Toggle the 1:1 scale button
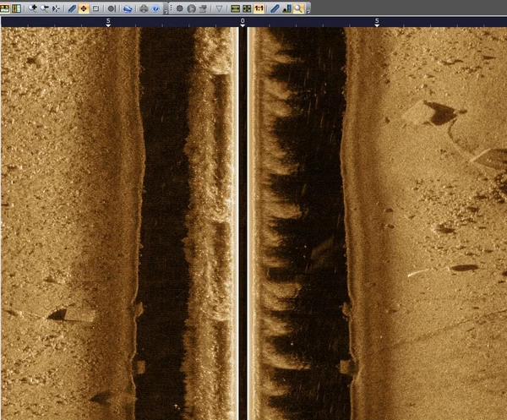This screenshot has width=507, height=420. (x=259, y=8)
